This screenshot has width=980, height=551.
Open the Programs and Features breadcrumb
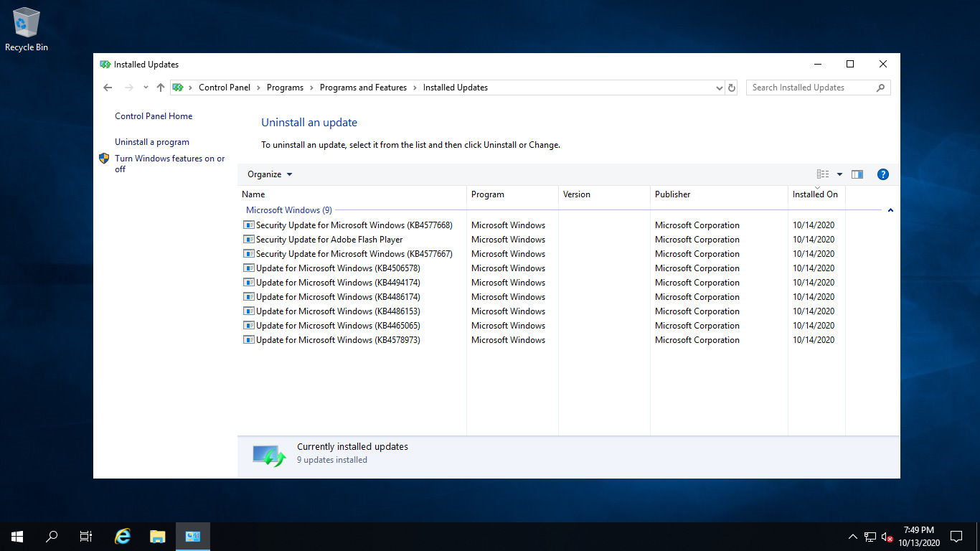[x=363, y=88]
